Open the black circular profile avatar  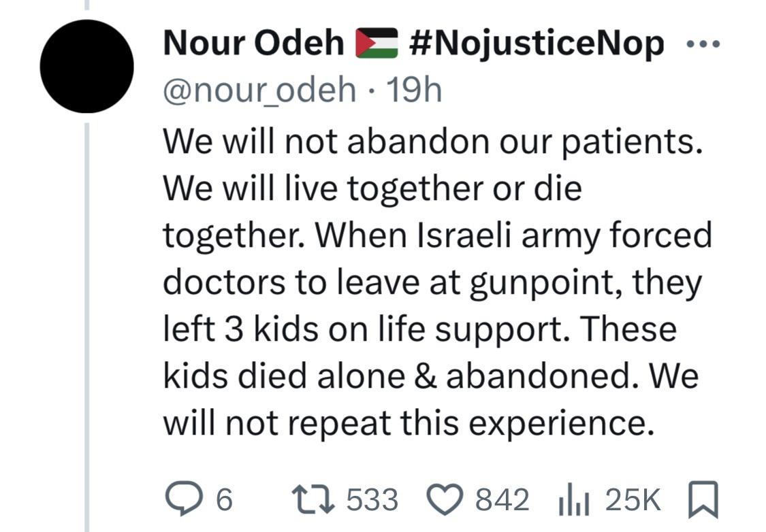(86, 67)
